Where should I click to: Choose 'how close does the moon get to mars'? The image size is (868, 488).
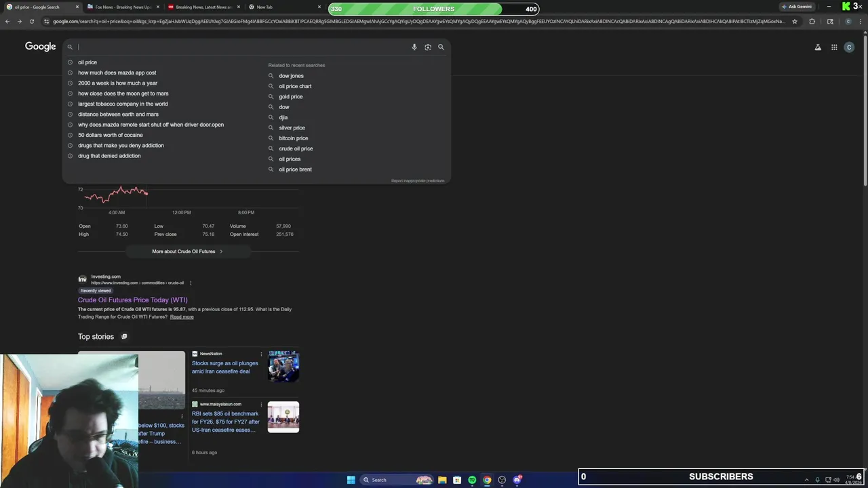123,94
